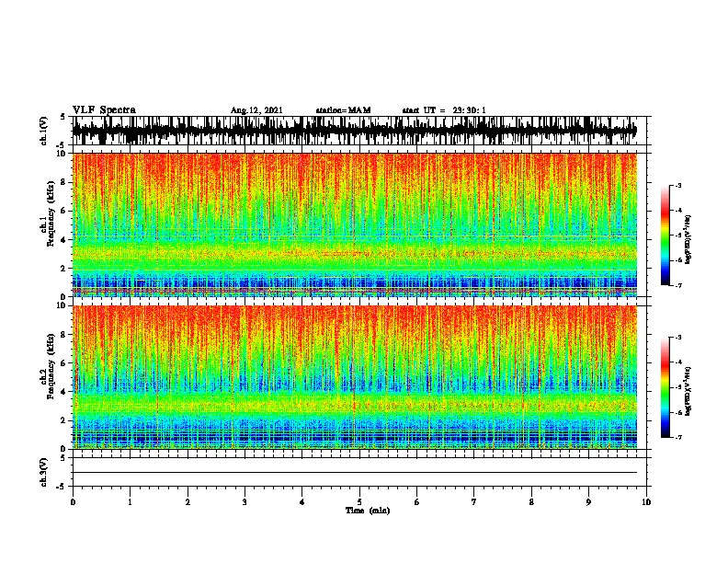
Task: Click tick label "2" on the Time axis
Action: (x=188, y=502)
